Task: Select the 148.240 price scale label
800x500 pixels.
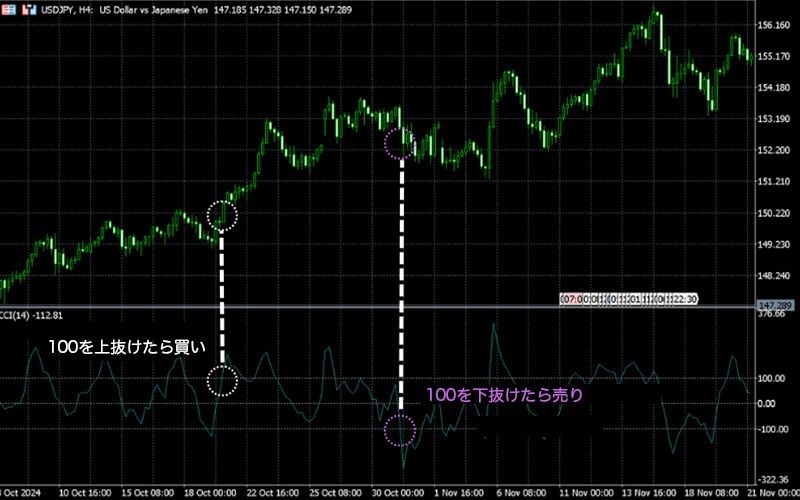Action: [x=774, y=276]
